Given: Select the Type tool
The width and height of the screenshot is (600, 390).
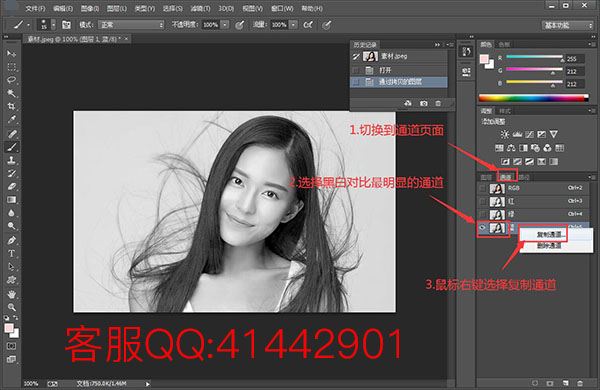Looking at the screenshot, I should pos(11,254).
